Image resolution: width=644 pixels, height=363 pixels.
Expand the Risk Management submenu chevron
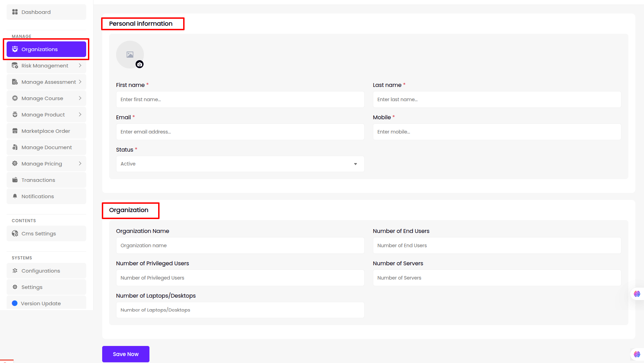(x=80, y=66)
